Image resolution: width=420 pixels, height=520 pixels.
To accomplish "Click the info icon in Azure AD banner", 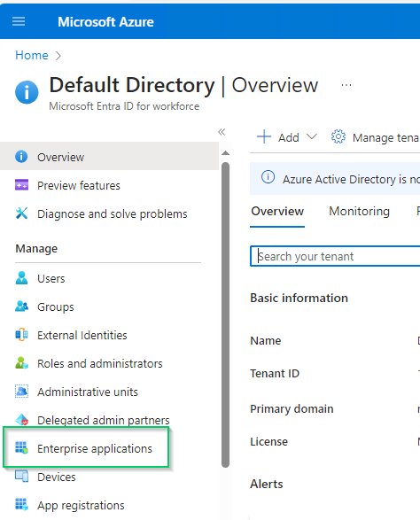I will tap(268, 177).
